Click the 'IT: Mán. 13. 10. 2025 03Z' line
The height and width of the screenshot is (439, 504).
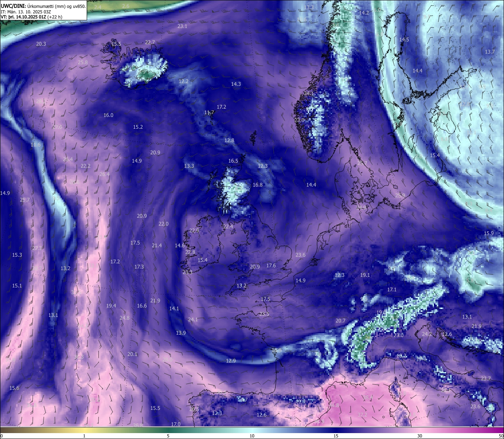coord(26,11)
